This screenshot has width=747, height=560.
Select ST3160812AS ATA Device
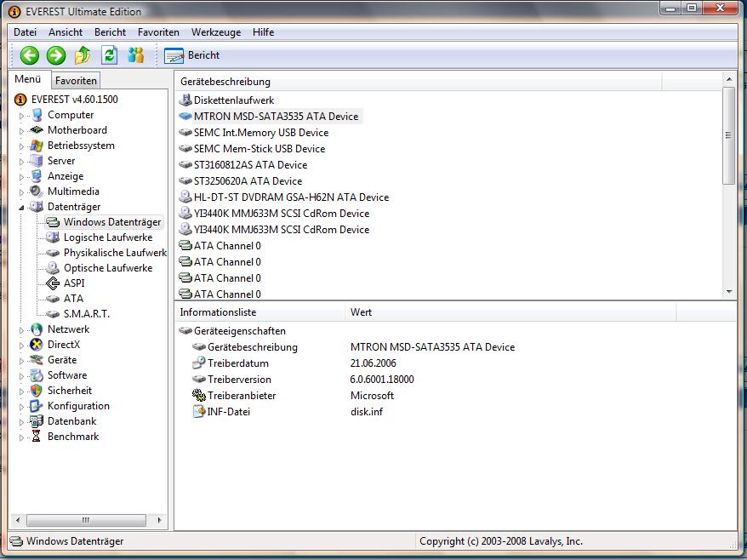tap(250, 165)
